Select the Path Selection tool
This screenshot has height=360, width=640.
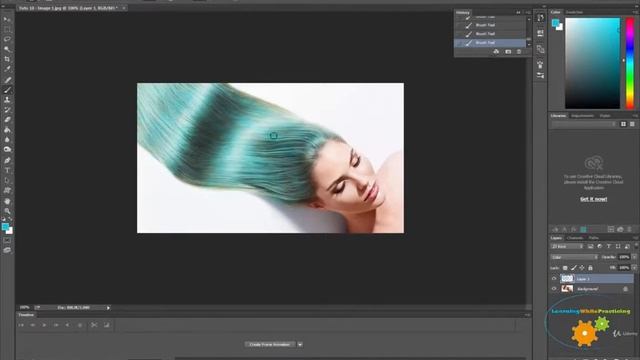pos(7,180)
